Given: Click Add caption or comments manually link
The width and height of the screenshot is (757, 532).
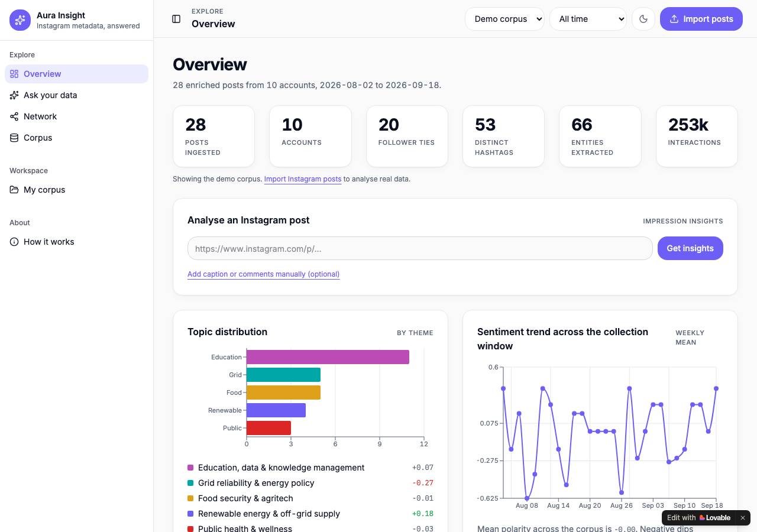Looking at the screenshot, I should coord(264,274).
